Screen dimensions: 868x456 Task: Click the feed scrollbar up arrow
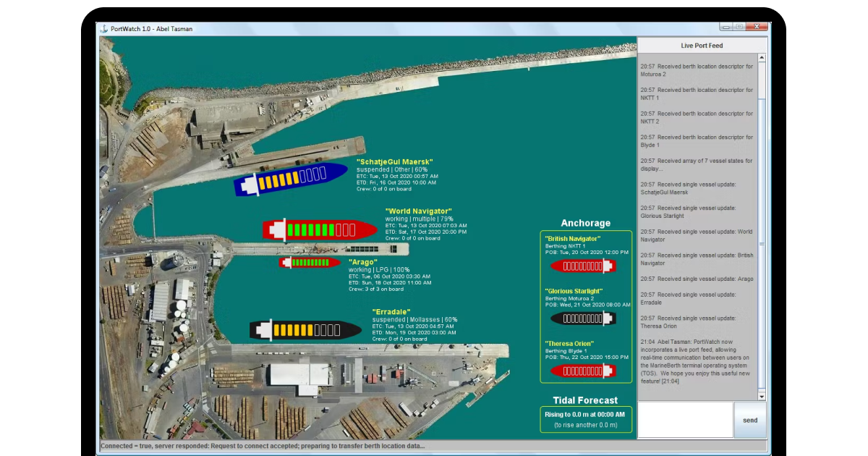click(762, 59)
